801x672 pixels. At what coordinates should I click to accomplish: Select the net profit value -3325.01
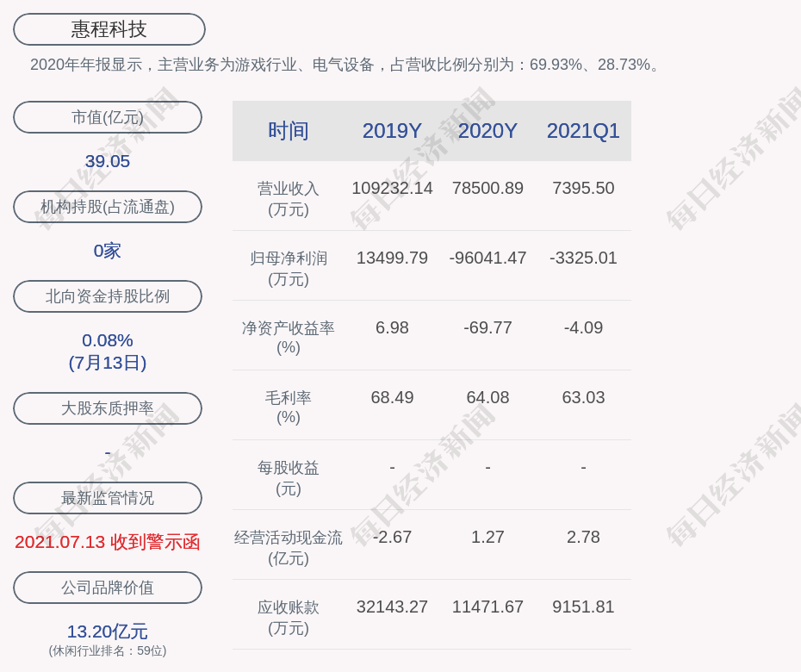[583, 258]
